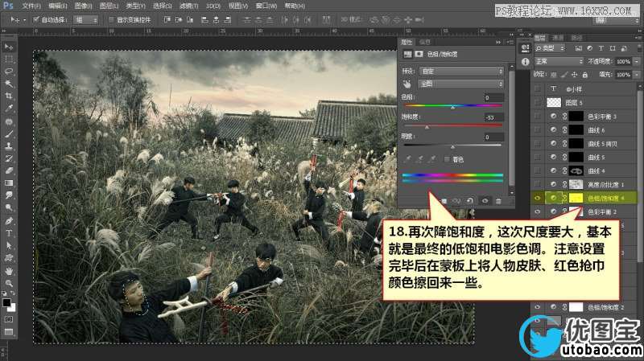The width and height of the screenshot is (644, 361).
Task: Select the Brush tool
Action: [x=9, y=133]
